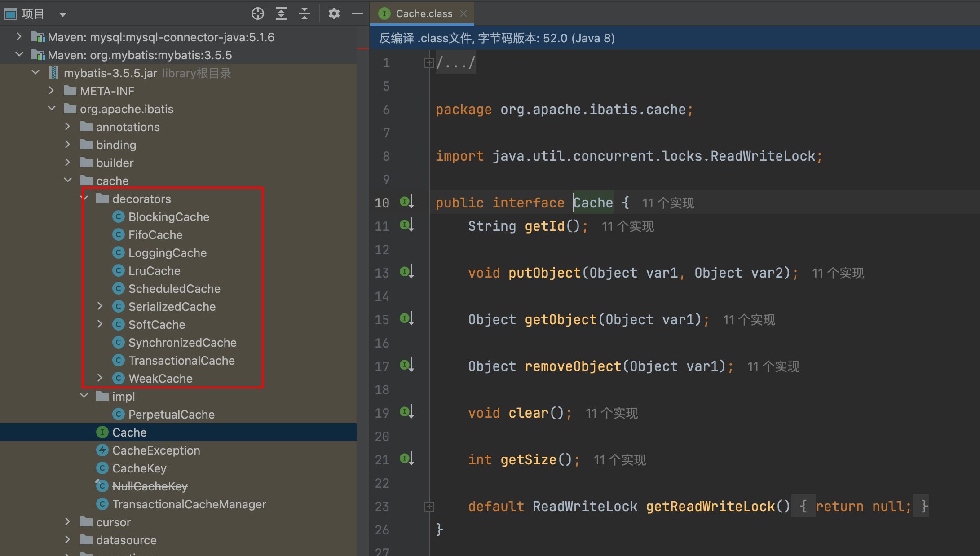Collapse the mybatis-3.5.5.jar node
This screenshot has width=980, height=556.
35,72
